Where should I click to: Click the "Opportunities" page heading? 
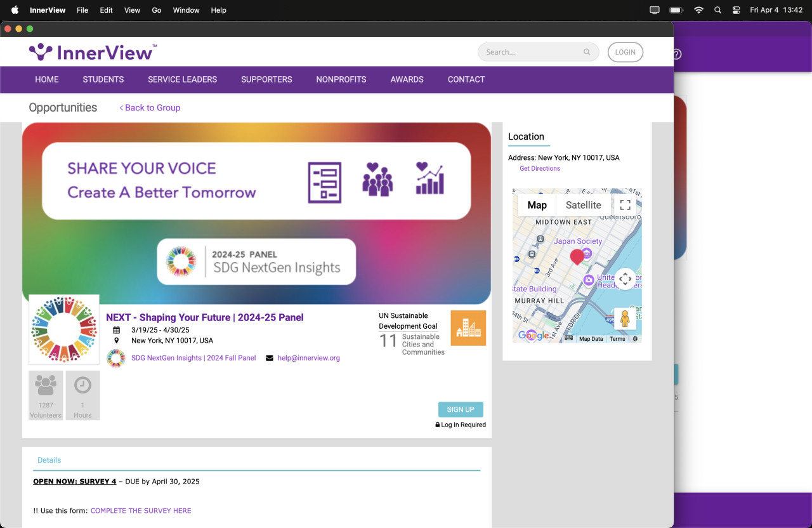pyautogui.click(x=63, y=108)
